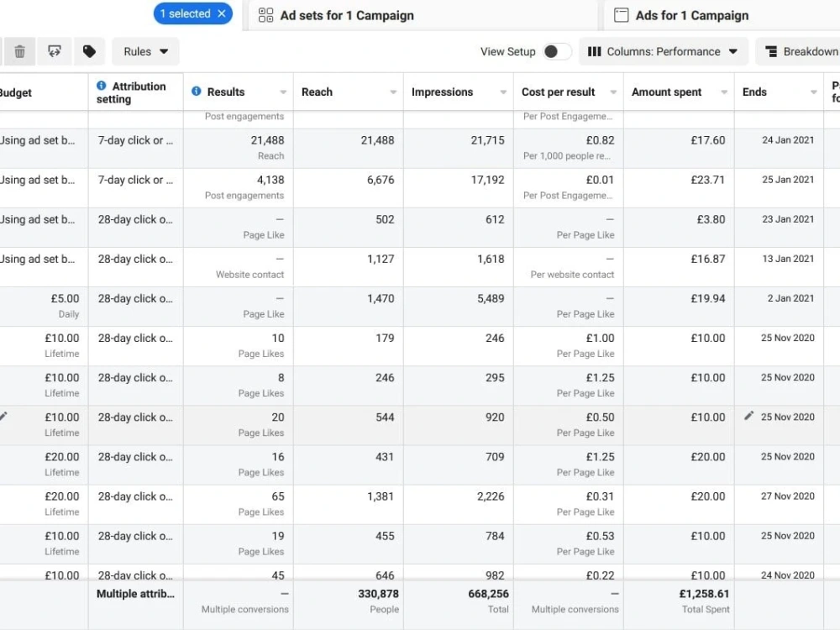
Task: Click amount spent £16.87
Action: click(x=707, y=259)
